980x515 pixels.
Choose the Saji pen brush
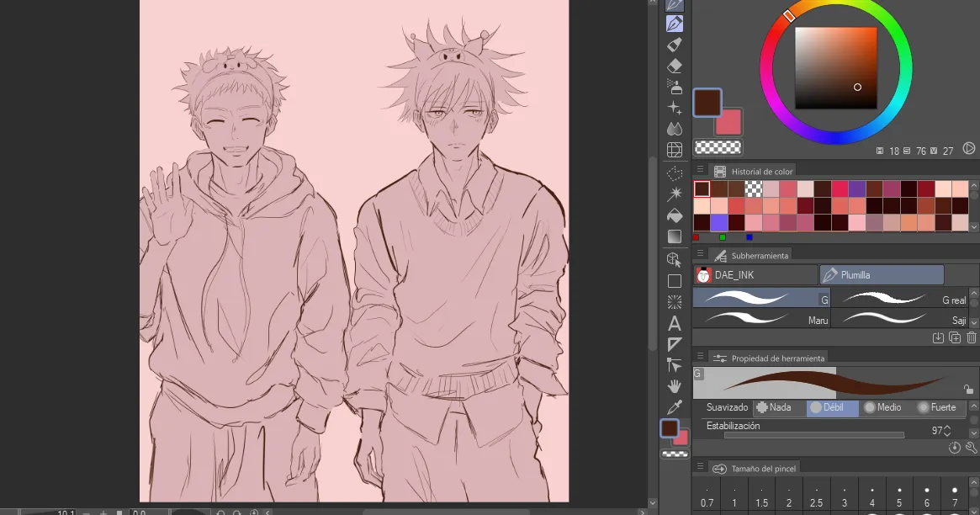(x=901, y=319)
